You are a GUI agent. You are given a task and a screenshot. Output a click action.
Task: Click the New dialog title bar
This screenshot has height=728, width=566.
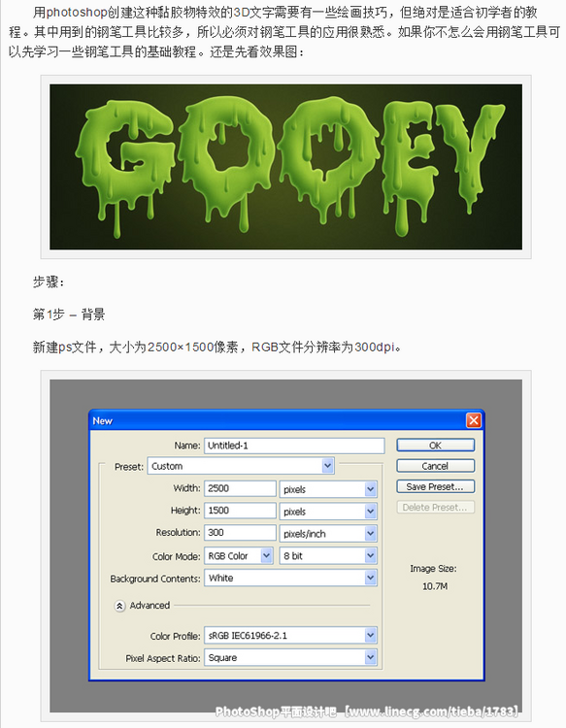click(x=279, y=420)
